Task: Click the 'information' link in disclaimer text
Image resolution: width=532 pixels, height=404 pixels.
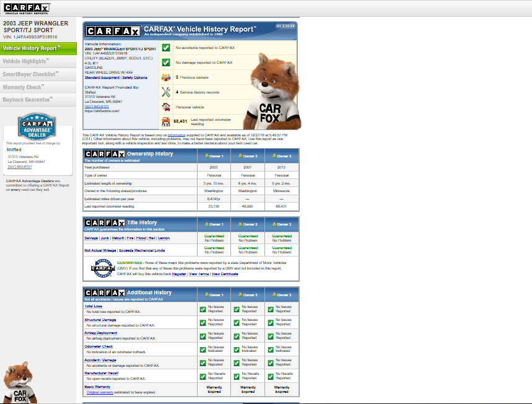Action: point(177,135)
